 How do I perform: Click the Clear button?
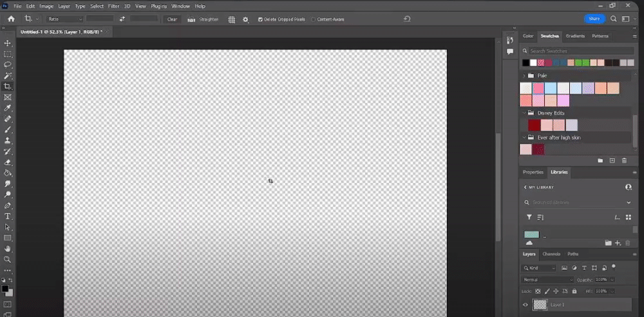(172, 19)
